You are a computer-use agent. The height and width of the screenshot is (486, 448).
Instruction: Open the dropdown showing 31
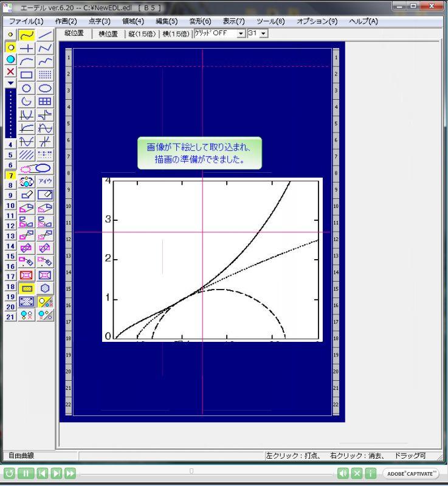click(264, 33)
